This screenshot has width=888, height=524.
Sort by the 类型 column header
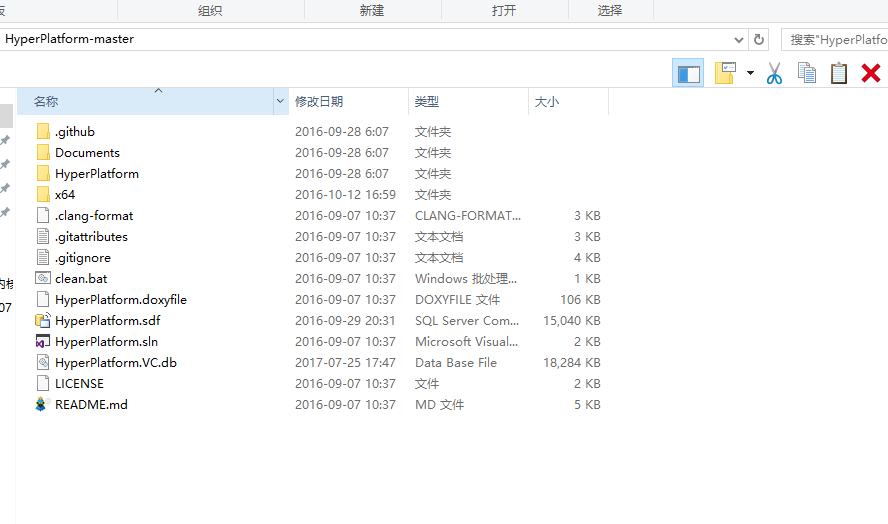pyautogui.click(x=468, y=101)
